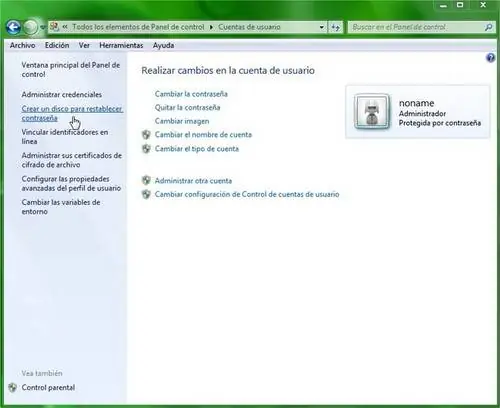Screen dimensions: 500x408
Task: Click the 'Administrador' account type text
Action: [x=422, y=114]
